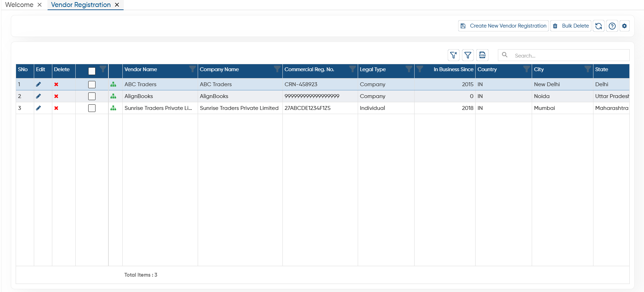This screenshot has height=292, width=644.
Task: Switch to the Welcome tab
Action: 19,5
